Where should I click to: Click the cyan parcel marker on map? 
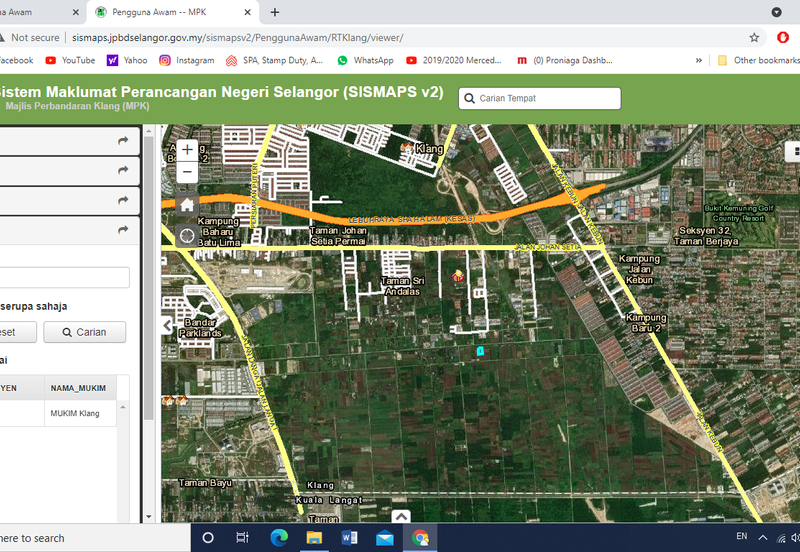pyautogui.click(x=480, y=351)
